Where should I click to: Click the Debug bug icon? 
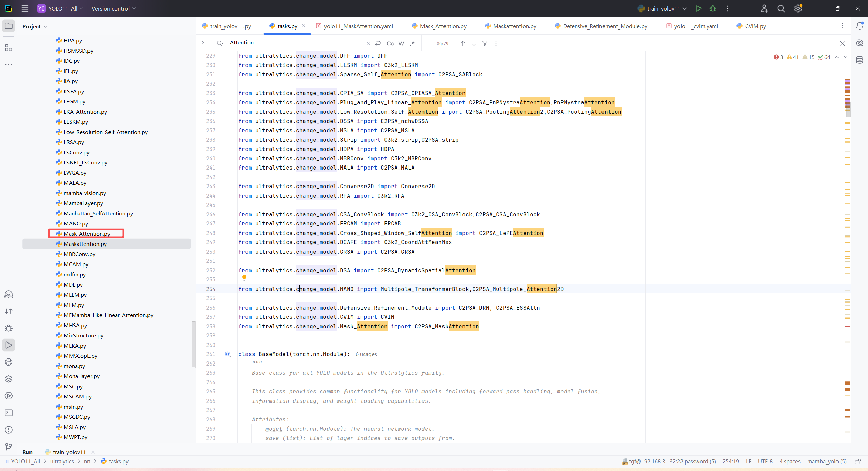coord(713,8)
